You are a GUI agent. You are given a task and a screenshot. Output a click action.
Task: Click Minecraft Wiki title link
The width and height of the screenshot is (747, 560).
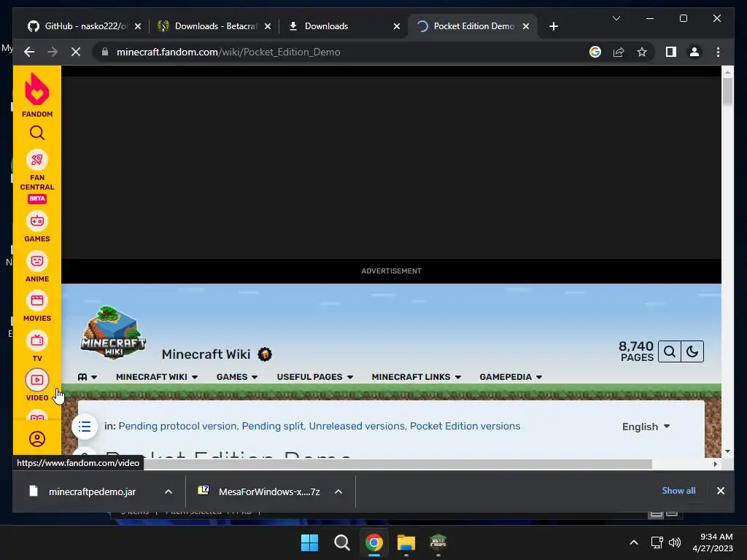[x=206, y=354]
